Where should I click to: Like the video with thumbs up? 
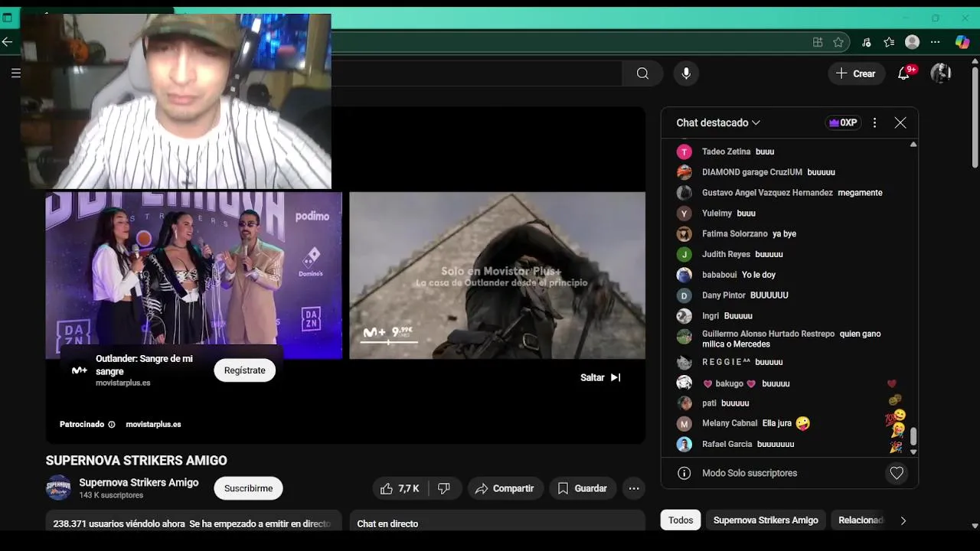click(399, 488)
